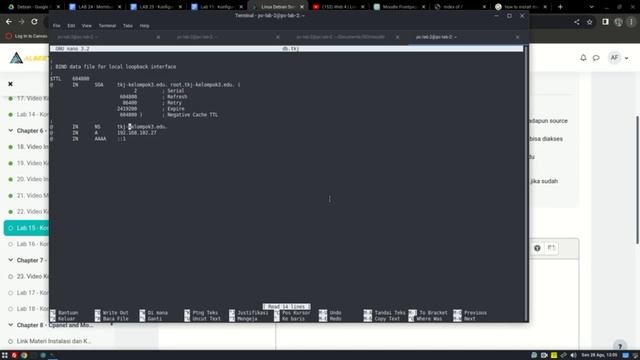
Task: Close the active fourth terminal tab
Action: [518, 37]
